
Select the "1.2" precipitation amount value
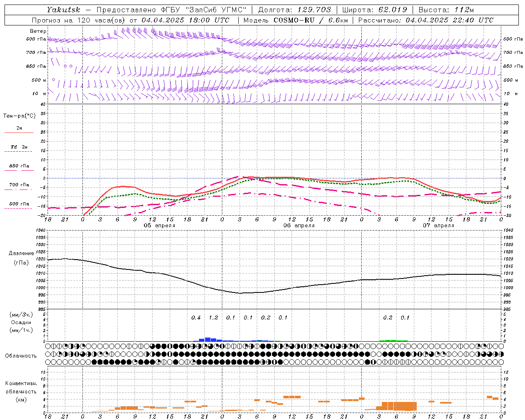(213, 317)
